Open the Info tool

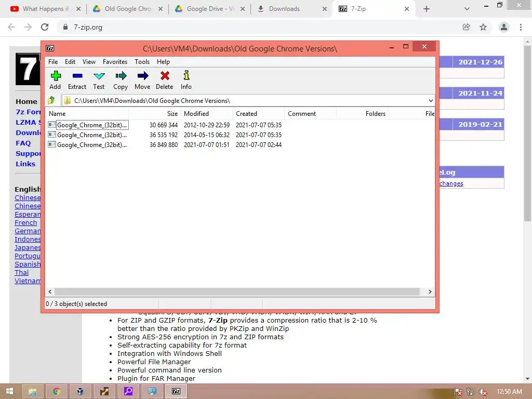pyautogui.click(x=186, y=80)
